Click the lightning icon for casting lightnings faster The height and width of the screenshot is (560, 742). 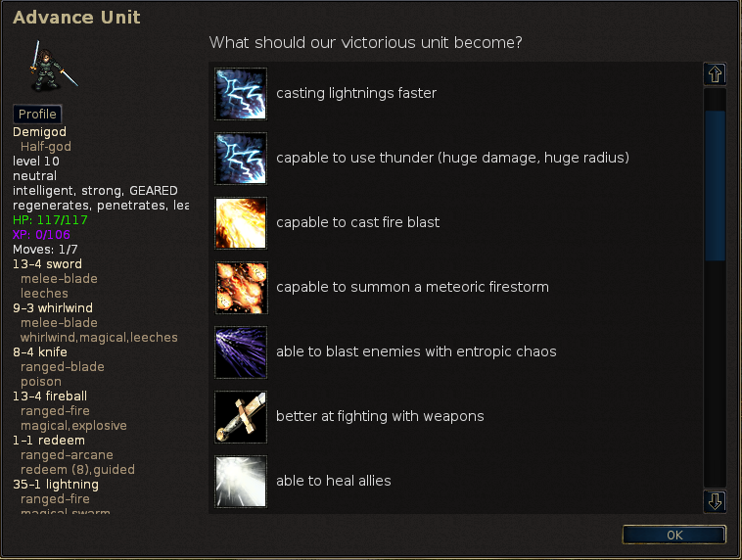(241, 94)
